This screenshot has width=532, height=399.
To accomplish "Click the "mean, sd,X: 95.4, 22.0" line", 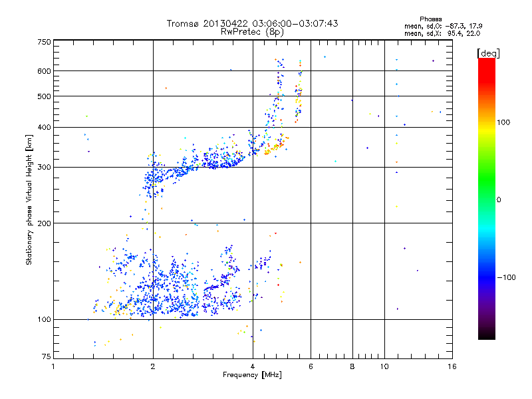I will (442, 33).
